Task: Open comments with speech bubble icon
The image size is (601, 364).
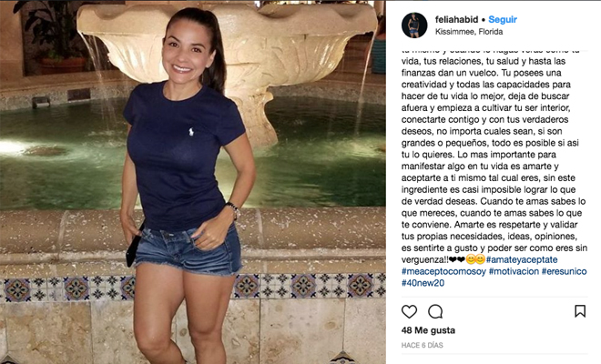Action: tap(435, 311)
